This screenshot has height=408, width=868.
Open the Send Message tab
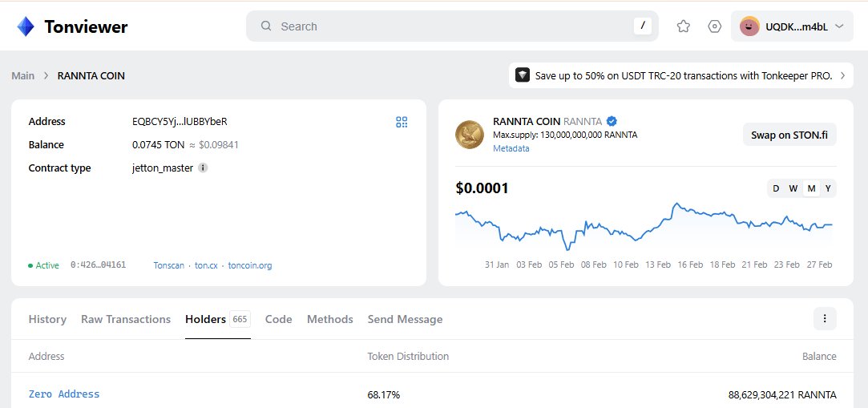click(406, 319)
